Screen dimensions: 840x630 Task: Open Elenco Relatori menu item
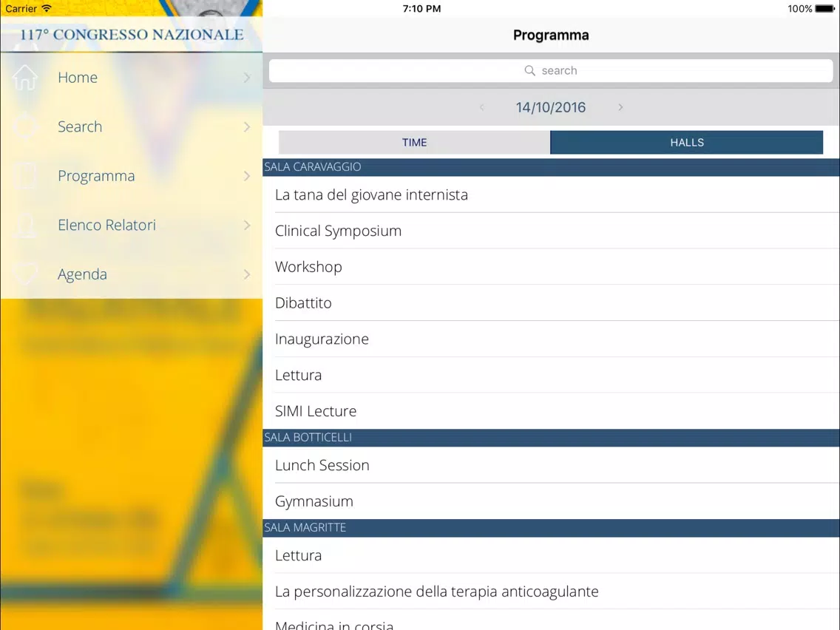click(132, 225)
